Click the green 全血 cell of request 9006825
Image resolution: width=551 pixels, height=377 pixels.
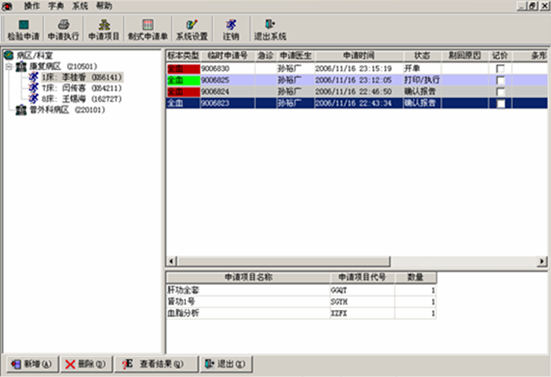(183, 80)
